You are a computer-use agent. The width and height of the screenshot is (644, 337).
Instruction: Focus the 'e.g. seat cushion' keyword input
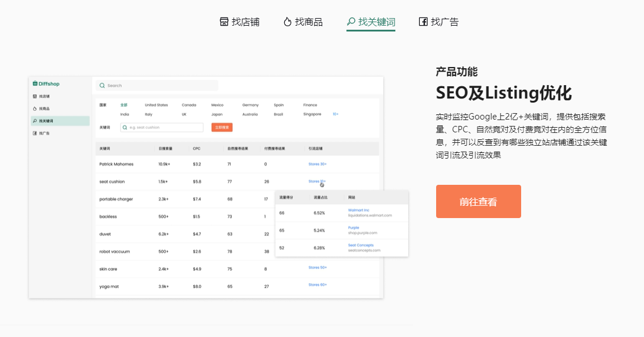pos(162,128)
